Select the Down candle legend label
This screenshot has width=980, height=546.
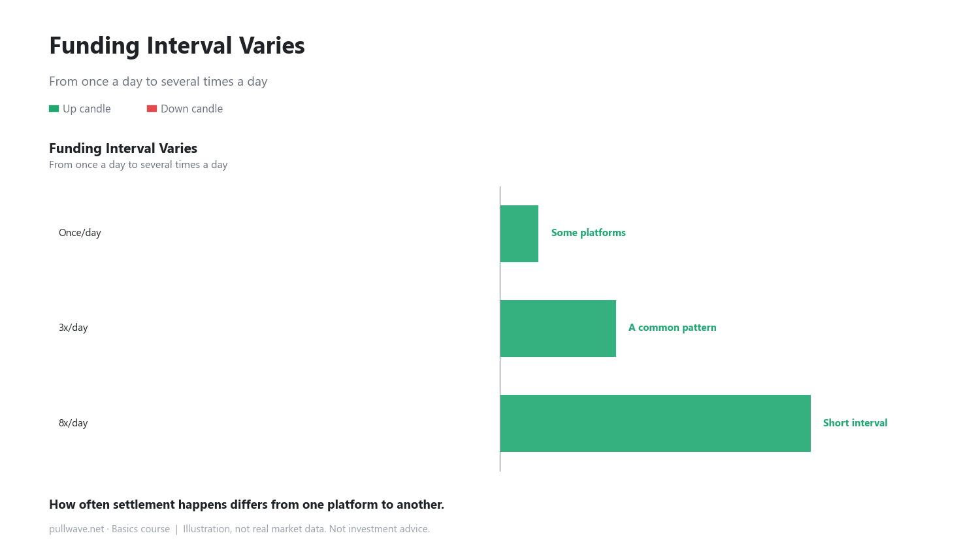click(x=191, y=109)
